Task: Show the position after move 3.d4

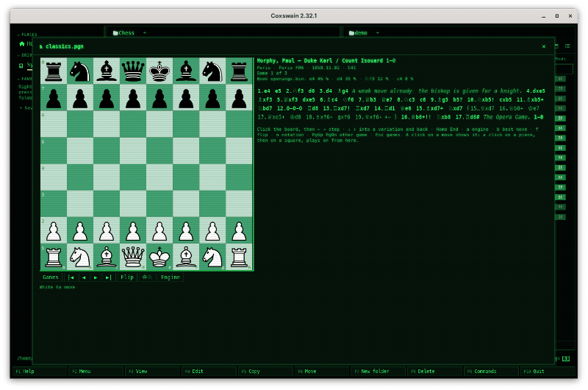Action: coord(326,91)
